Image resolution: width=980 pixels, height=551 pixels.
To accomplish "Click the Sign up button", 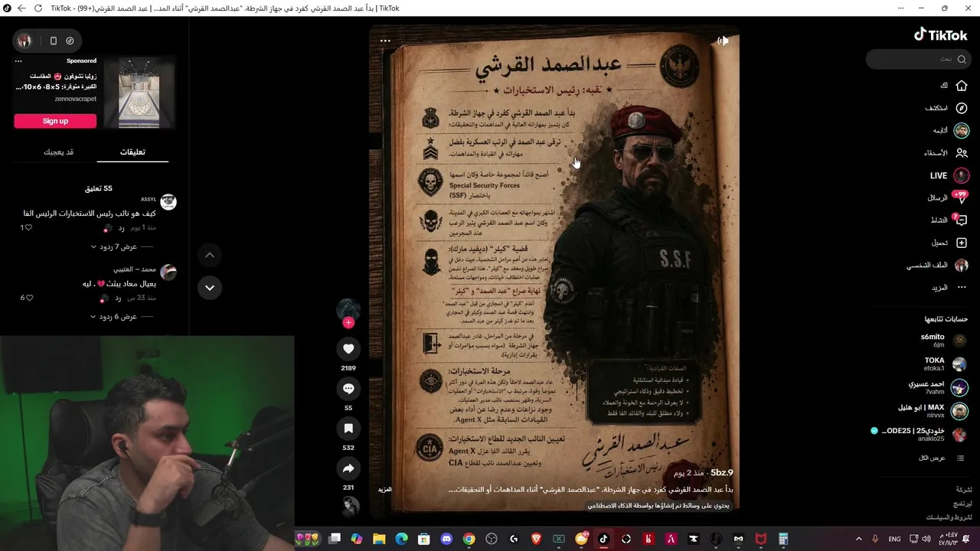I will tap(55, 121).
